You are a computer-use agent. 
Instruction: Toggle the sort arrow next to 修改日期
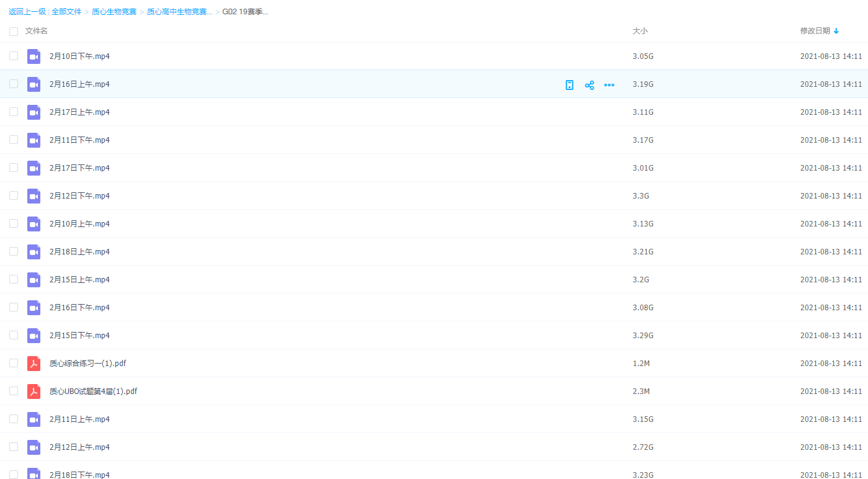click(x=836, y=31)
